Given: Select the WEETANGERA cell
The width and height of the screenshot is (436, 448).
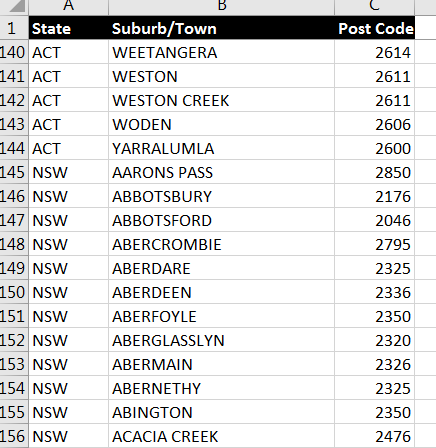Looking at the screenshot, I should click(x=222, y=52).
